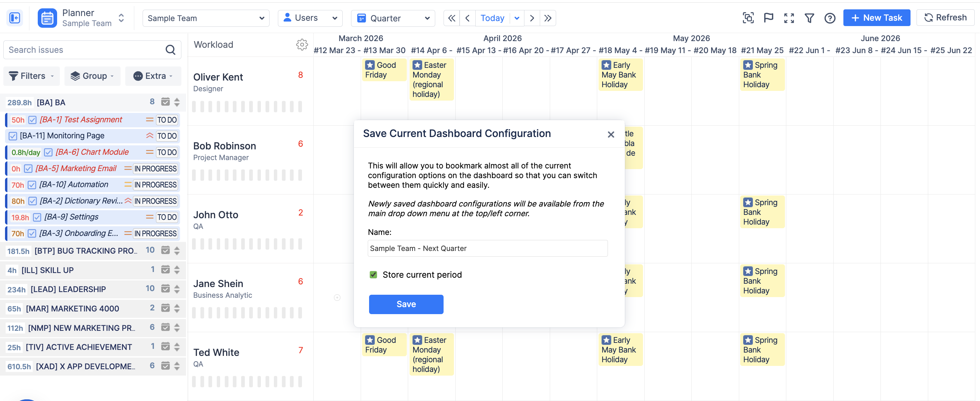Jump forward with double right arrow
The height and width of the screenshot is (401, 980).
[548, 18]
